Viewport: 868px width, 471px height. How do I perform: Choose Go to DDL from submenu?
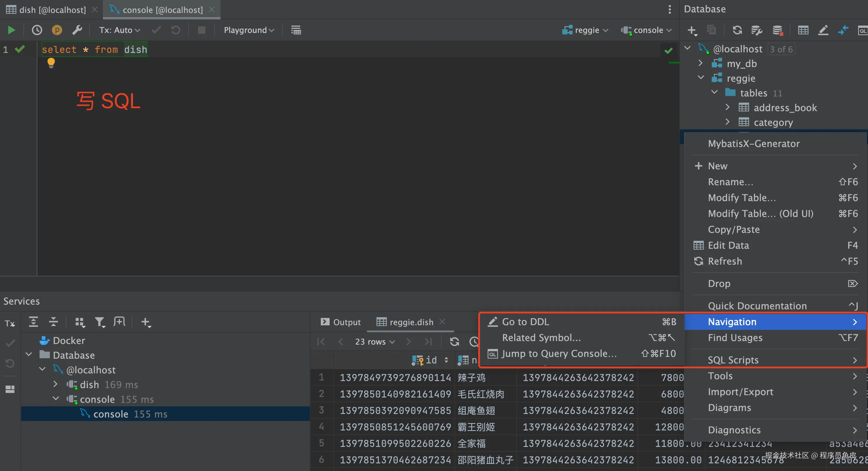point(525,321)
